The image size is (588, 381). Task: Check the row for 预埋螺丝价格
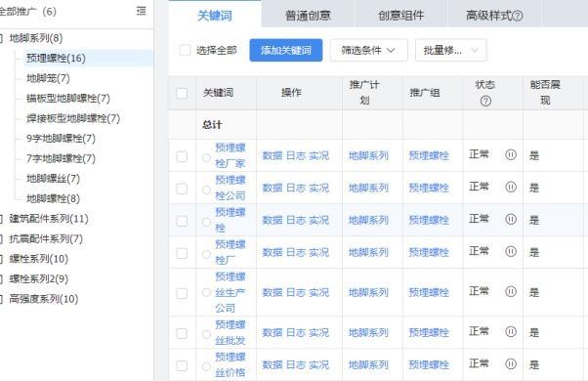coord(182,365)
